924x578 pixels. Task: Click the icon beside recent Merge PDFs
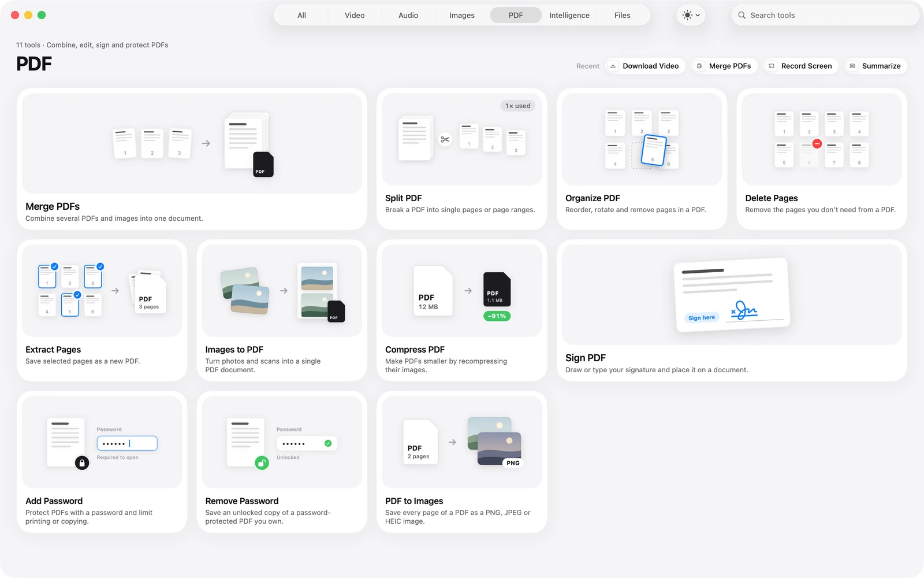click(699, 66)
